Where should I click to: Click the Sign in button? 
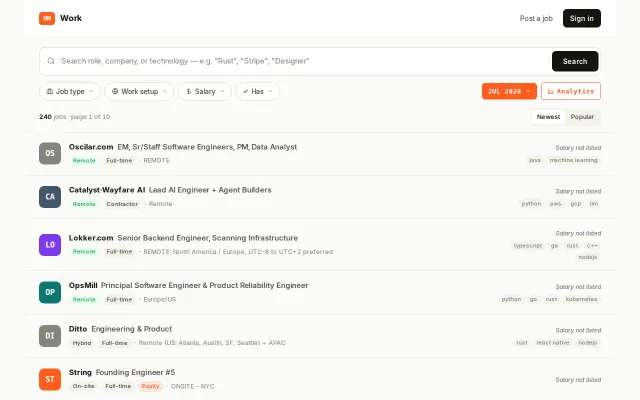(x=582, y=18)
